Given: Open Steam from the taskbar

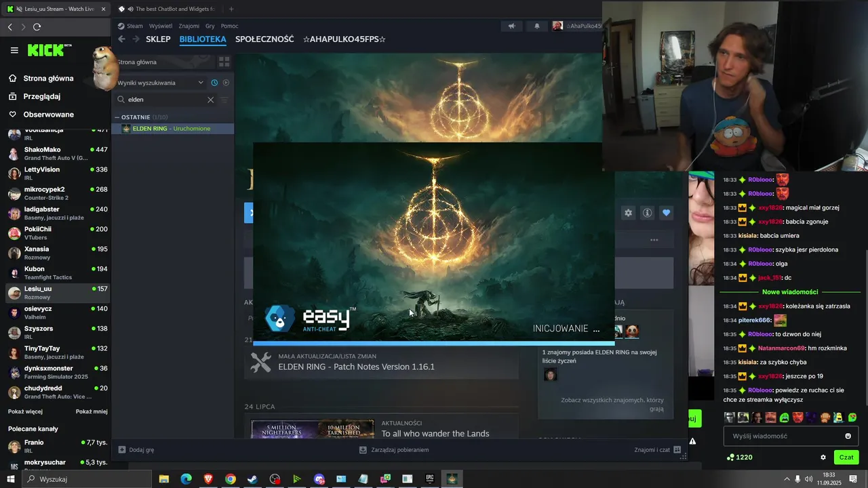Looking at the screenshot, I should coord(252,479).
